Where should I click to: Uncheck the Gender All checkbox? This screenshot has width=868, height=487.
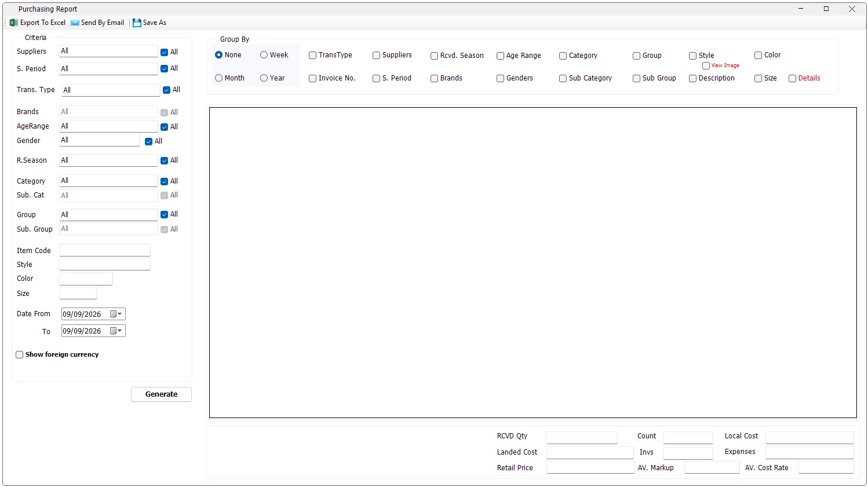click(x=148, y=141)
